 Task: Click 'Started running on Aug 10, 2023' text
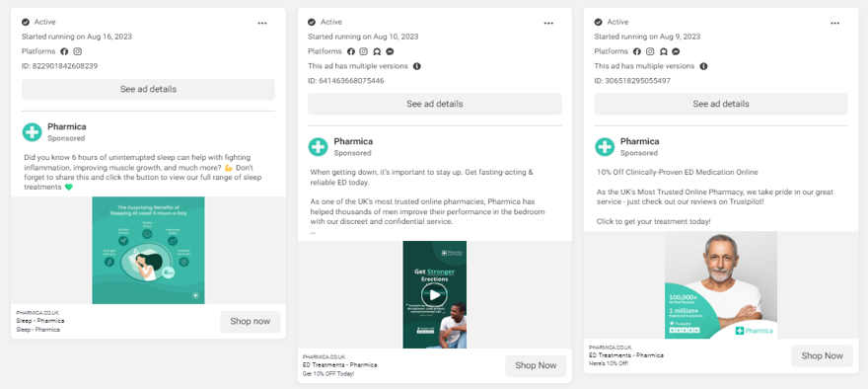[363, 37]
